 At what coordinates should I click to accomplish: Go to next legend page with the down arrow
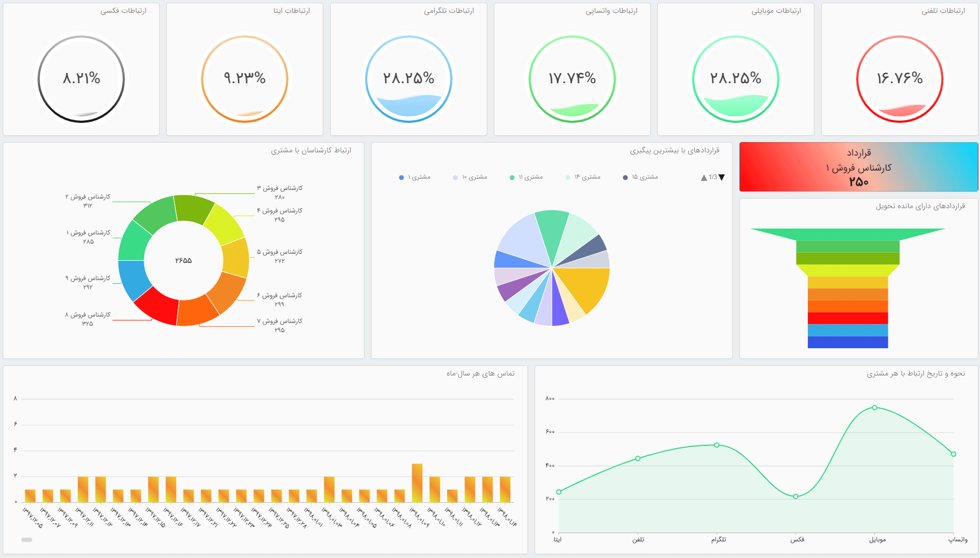click(722, 178)
